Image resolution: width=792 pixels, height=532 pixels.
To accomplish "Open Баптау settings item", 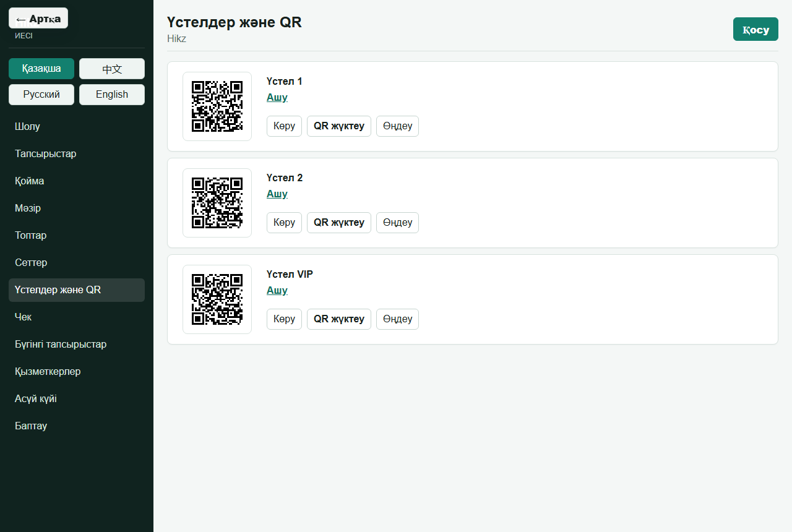I will [x=77, y=426].
